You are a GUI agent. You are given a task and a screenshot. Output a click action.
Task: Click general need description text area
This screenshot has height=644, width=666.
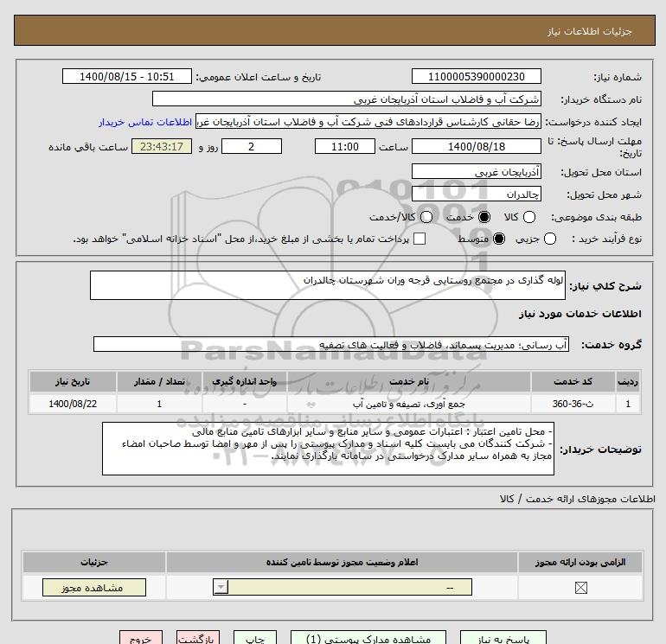328,285
